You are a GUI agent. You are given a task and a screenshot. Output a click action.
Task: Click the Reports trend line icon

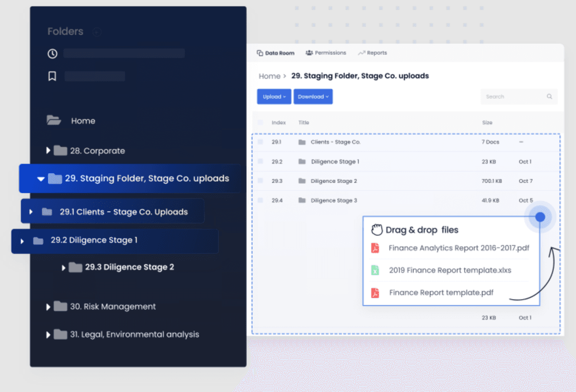coord(362,53)
